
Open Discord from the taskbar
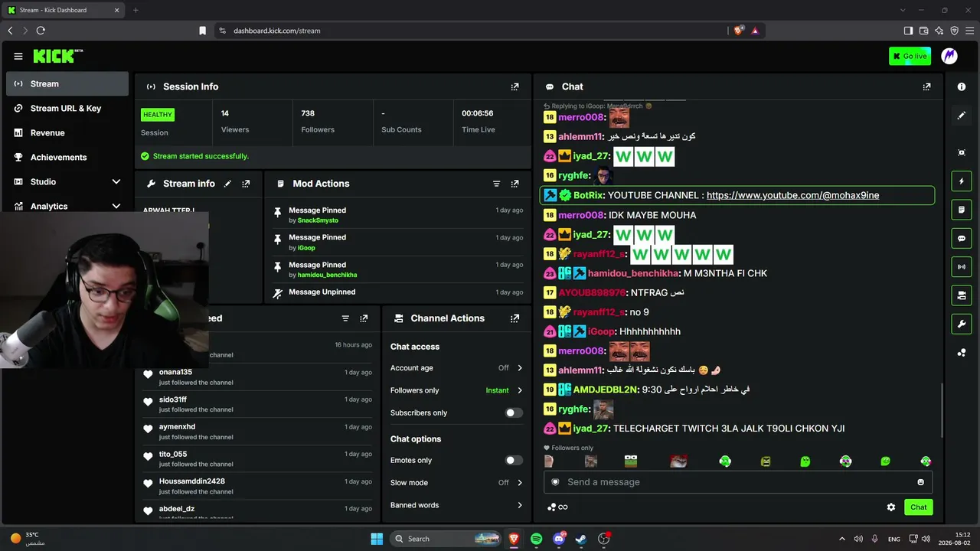coord(559,539)
